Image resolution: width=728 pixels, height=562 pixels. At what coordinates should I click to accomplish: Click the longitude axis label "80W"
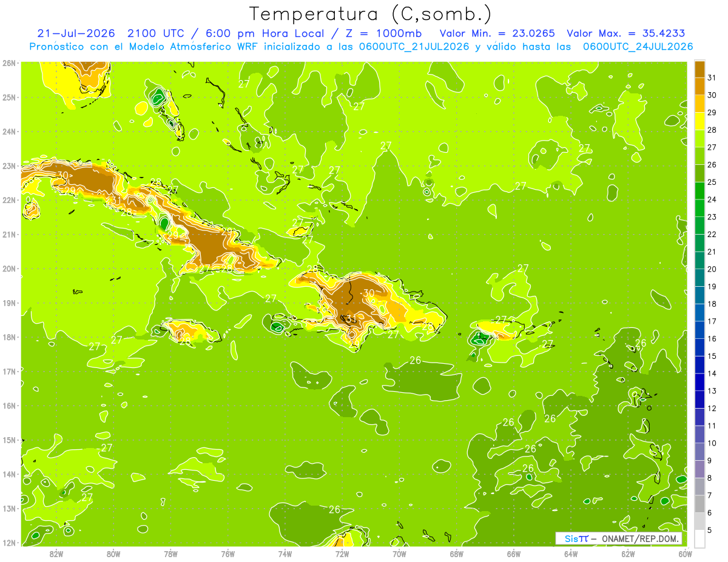tap(113, 554)
